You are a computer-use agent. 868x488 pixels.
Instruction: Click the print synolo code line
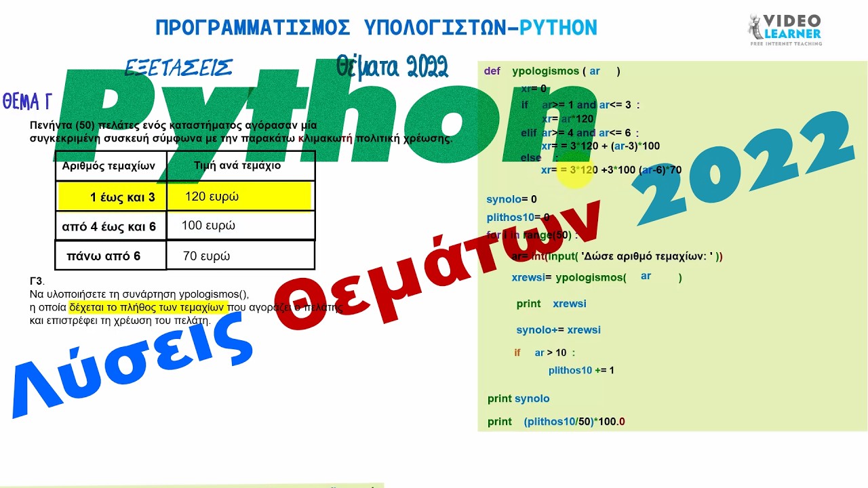click(519, 399)
